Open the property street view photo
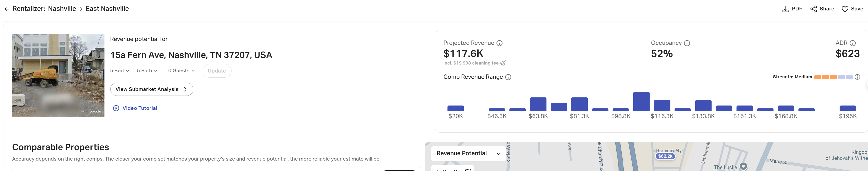The width and height of the screenshot is (868, 171). [x=58, y=75]
